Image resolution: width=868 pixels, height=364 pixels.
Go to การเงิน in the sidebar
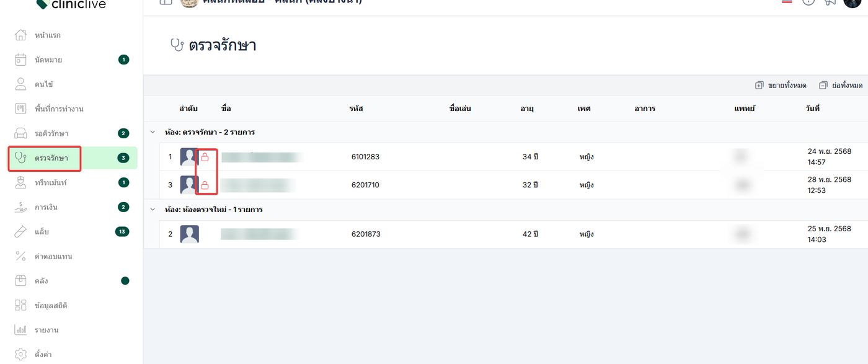[46, 207]
